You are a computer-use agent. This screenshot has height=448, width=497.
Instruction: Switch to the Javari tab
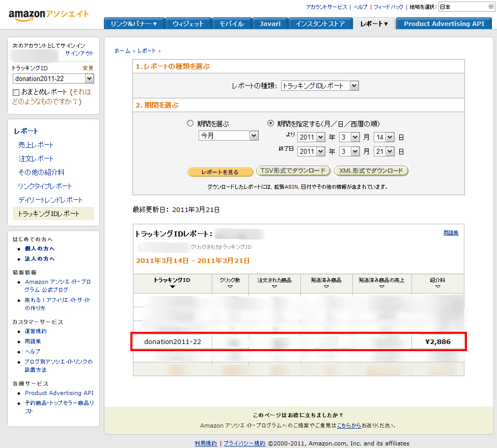pos(270,23)
